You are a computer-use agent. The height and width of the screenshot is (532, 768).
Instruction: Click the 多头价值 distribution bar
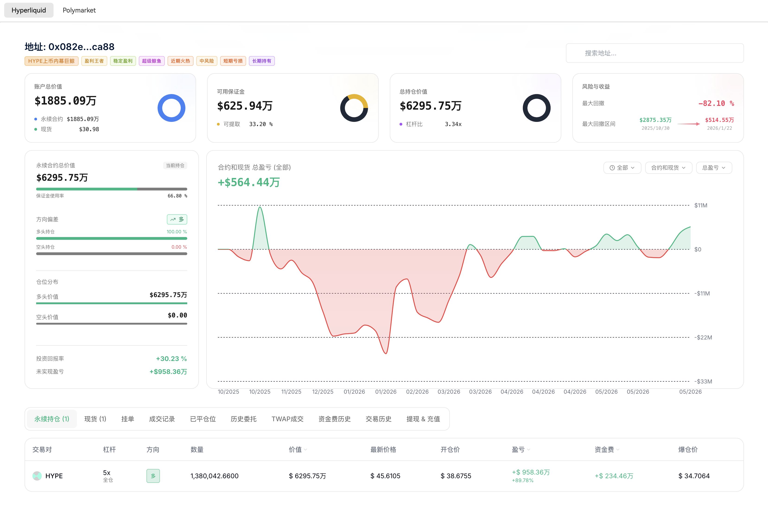pos(112,303)
